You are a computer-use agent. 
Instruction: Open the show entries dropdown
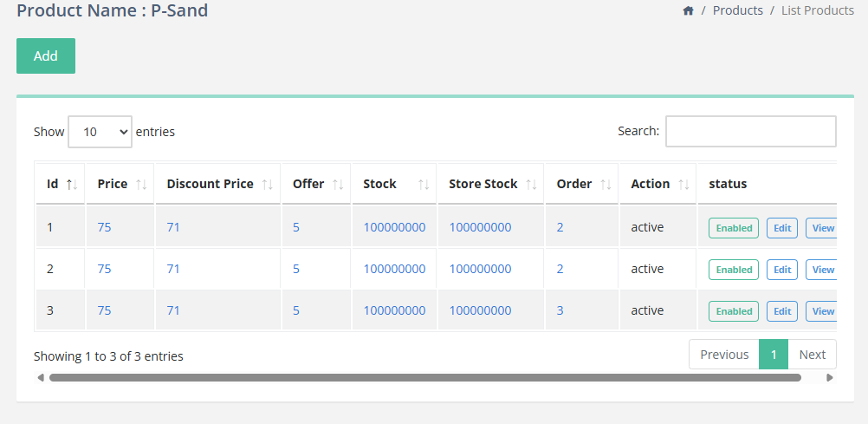[100, 132]
